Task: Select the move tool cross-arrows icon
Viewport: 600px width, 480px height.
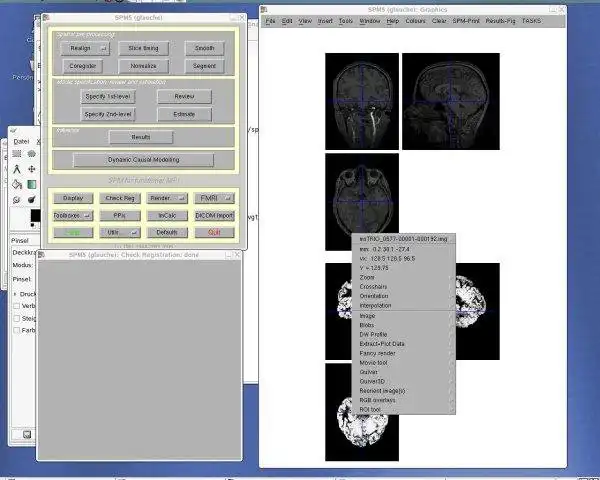Action: click(32, 169)
